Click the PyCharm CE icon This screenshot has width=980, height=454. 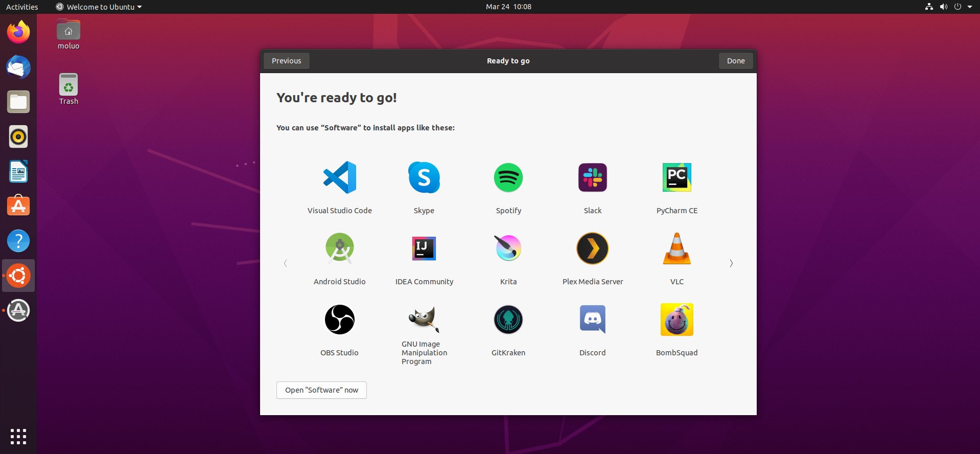(677, 177)
